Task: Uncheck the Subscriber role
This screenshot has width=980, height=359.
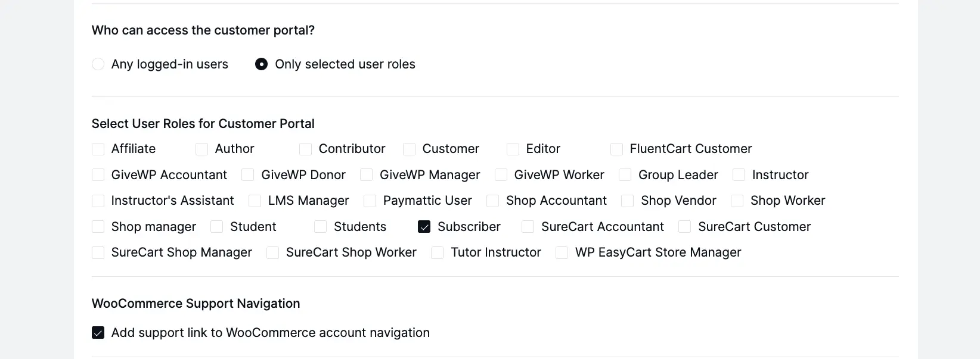Action: (x=424, y=227)
